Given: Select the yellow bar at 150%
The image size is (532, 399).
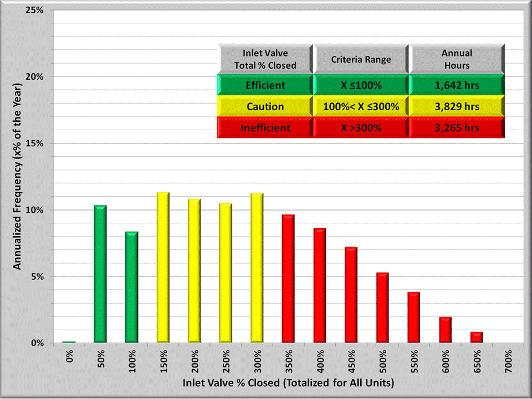Looking at the screenshot, I should click(163, 267).
